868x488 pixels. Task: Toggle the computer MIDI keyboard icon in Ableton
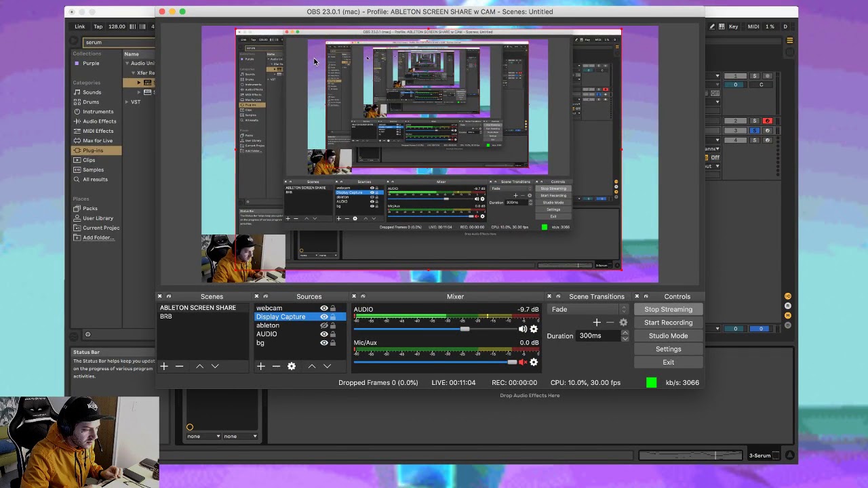(x=723, y=26)
